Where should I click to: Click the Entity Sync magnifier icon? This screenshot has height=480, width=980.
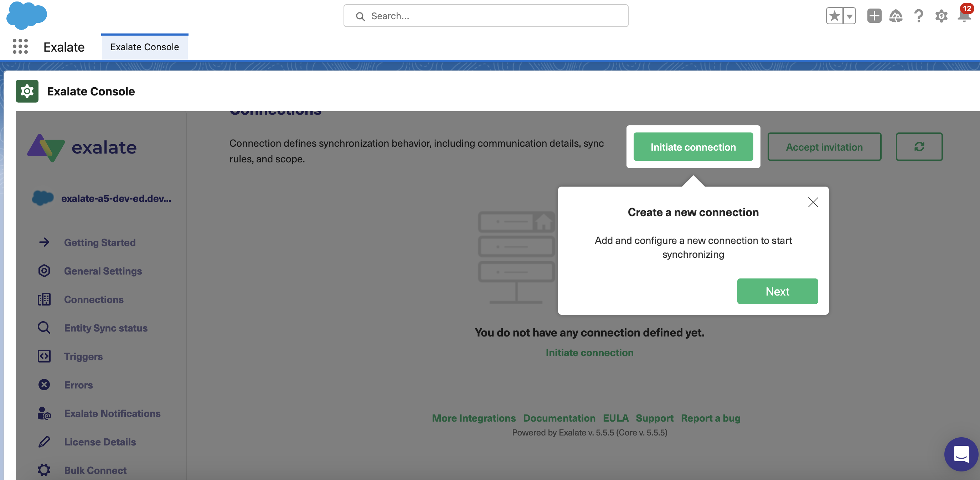coord(44,328)
